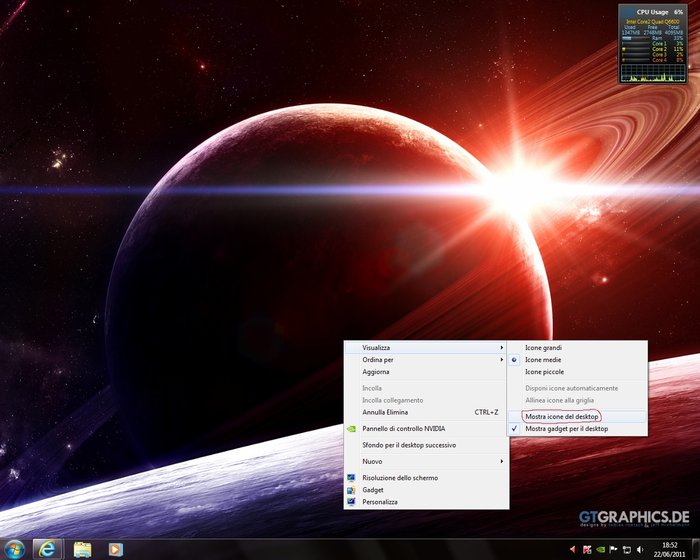Image resolution: width=700 pixels, height=560 pixels.
Task: Open the Windows Start orb
Action: pyautogui.click(x=15, y=549)
